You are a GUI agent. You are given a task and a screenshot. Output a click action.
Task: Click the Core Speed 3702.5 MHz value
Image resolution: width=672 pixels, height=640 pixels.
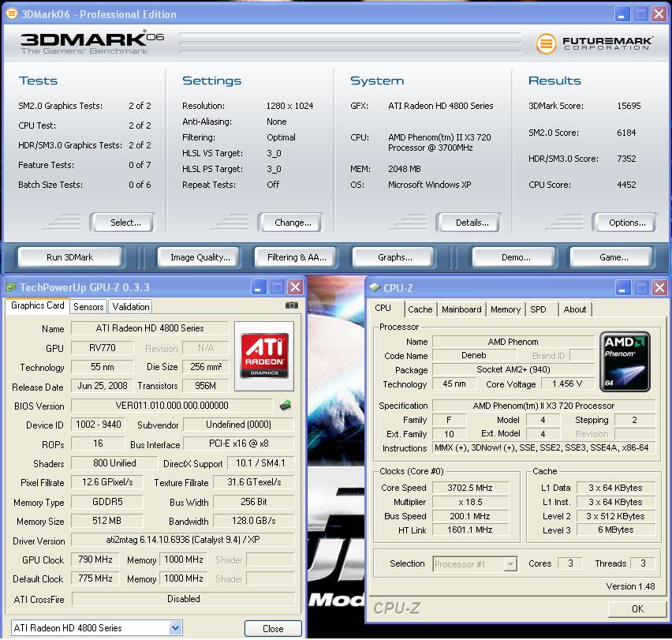pos(470,488)
